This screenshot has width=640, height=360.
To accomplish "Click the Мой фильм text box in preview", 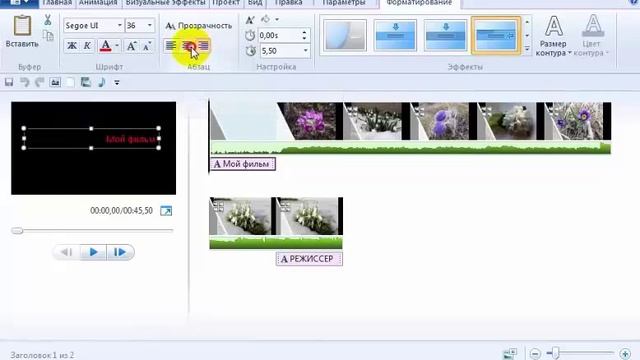I will pos(91,138).
